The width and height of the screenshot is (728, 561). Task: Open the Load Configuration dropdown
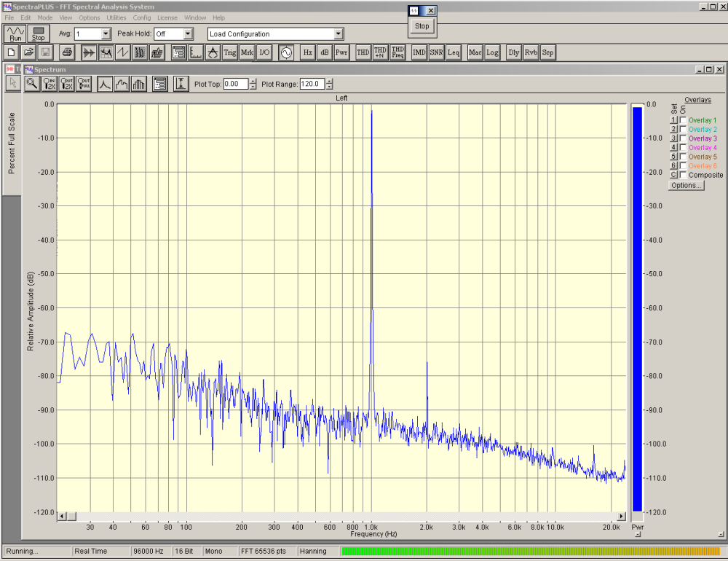pos(338,34)
